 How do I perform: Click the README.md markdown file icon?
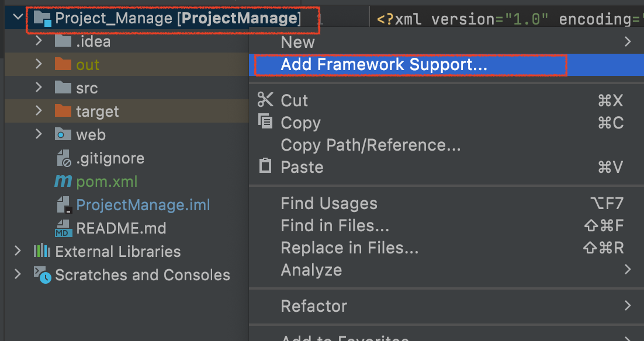[x=63, y=228]
